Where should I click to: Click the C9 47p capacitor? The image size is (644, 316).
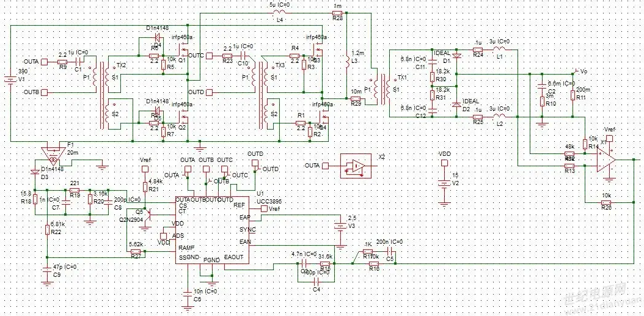point(48,269)
